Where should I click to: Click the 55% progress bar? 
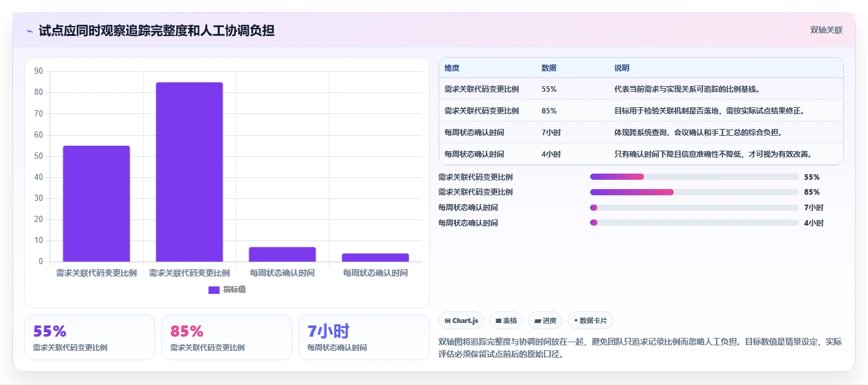click(x=694, y=177)
